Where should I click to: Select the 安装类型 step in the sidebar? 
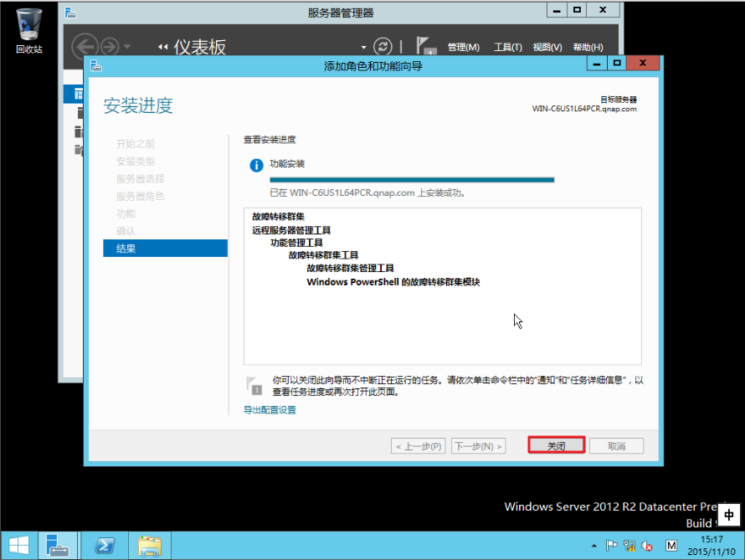point(135,161)
